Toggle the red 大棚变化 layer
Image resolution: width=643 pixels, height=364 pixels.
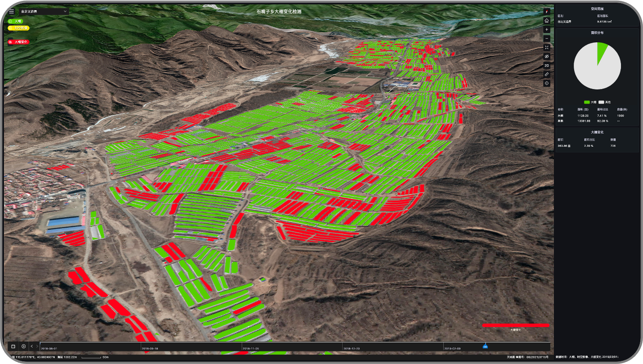[19, 42]
